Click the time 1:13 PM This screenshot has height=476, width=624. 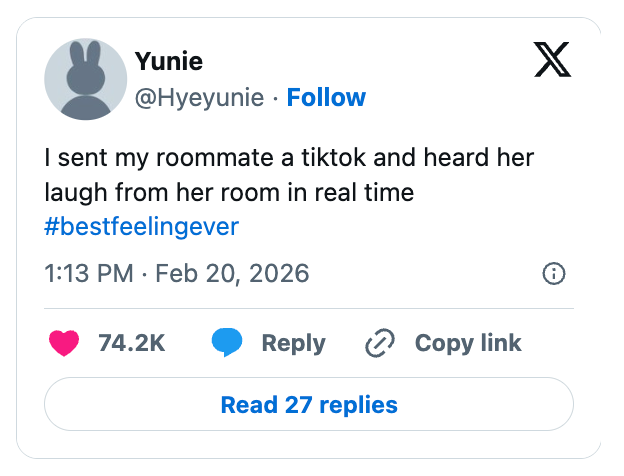(87, 273)
